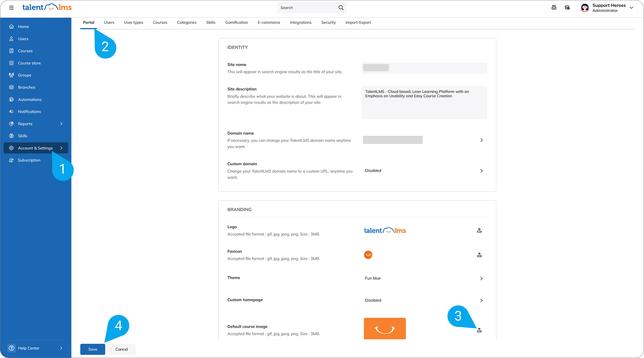Click the Save button

pyautogui.click(x=93, y=349)
